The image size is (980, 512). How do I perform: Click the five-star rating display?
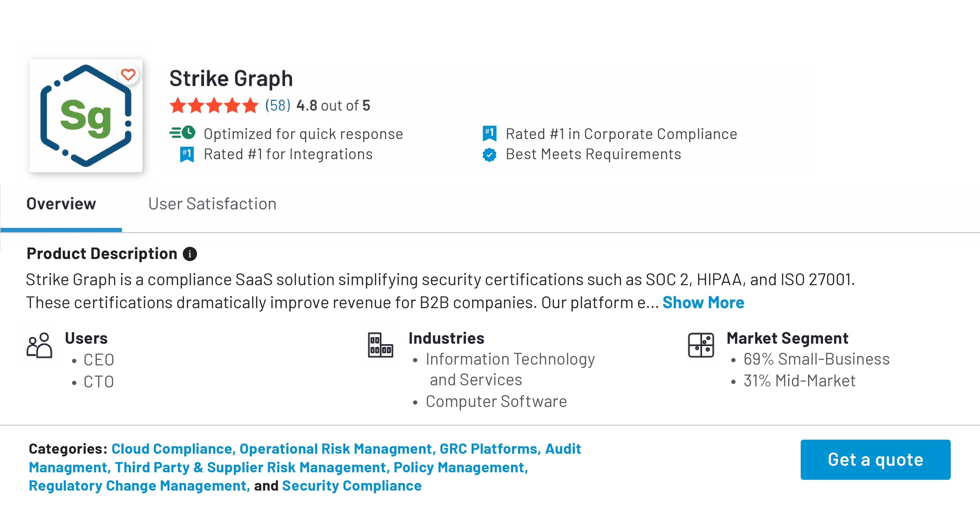[214, 105]
